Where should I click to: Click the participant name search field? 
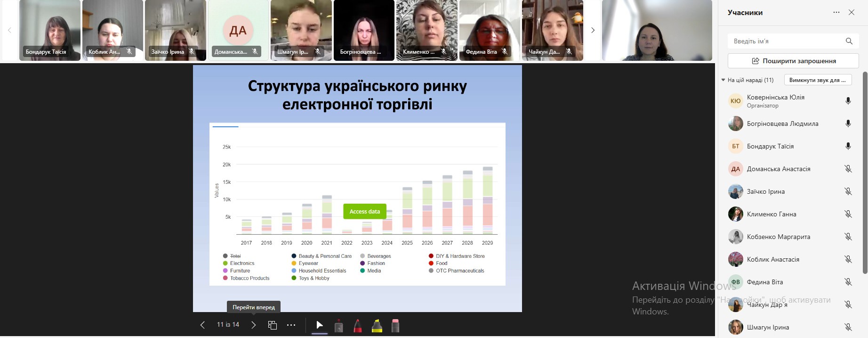coord(787,41)
